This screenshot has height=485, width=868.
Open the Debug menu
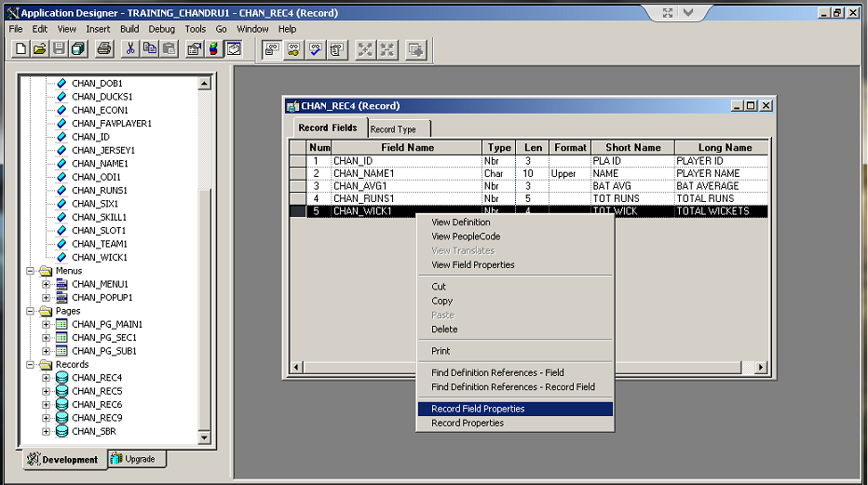(x=162, y=29)
